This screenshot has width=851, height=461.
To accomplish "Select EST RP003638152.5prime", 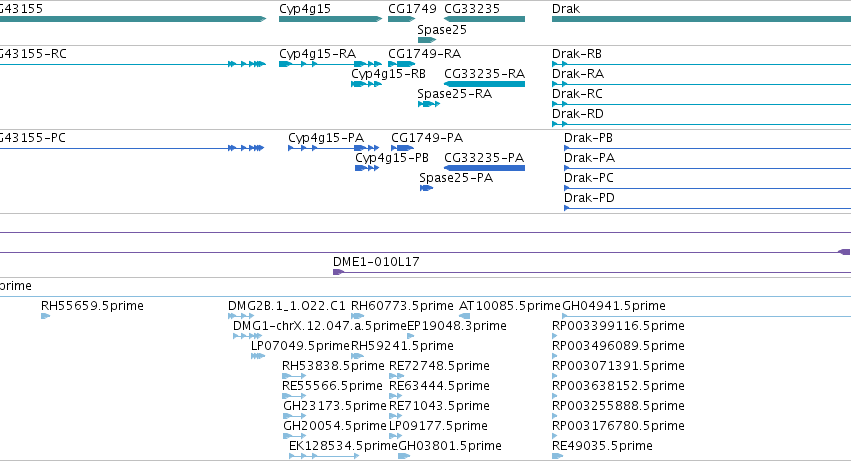I will point(555,396).
